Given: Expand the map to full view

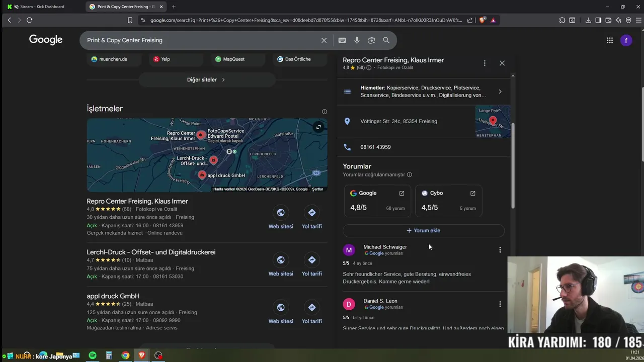Looking at the screenshot, I should (318, 127).
